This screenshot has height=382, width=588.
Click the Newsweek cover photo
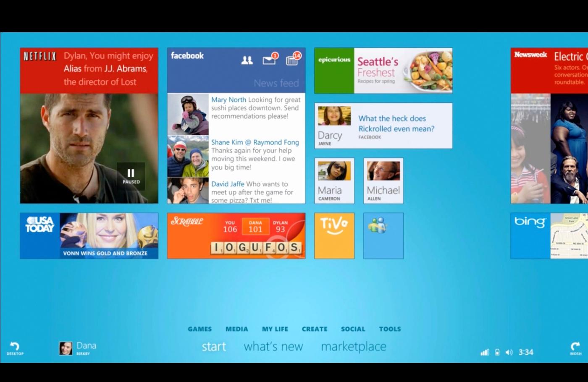click(549, 149)
